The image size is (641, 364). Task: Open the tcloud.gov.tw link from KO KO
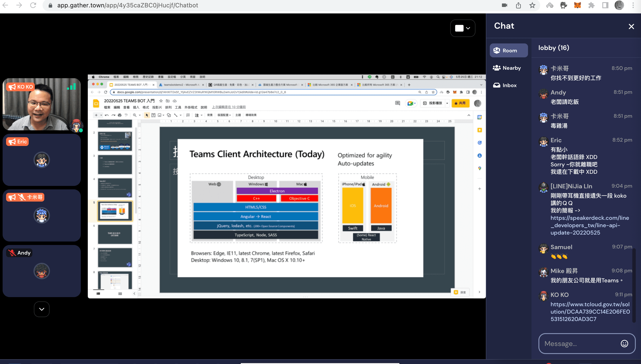590,312
